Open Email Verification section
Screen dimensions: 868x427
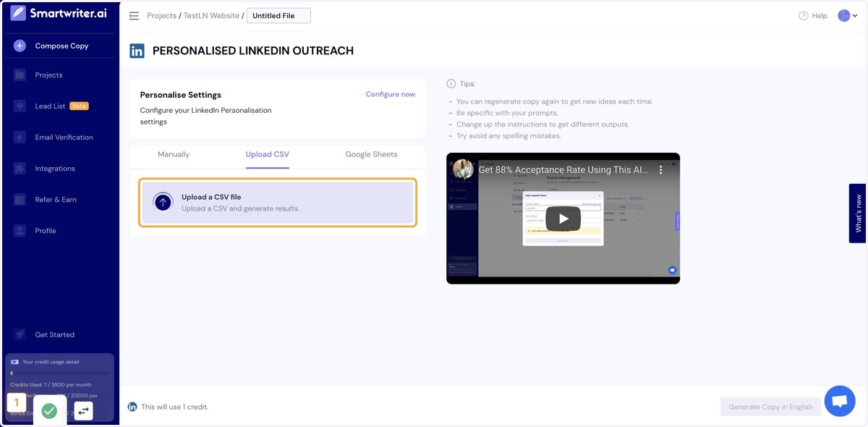point(64,138)
